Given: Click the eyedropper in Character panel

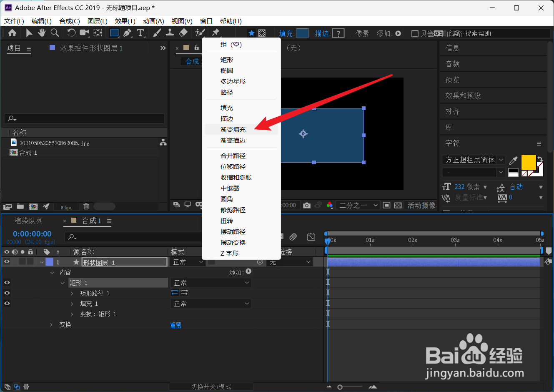Looking at the screenshot, I should click(513, 160).
